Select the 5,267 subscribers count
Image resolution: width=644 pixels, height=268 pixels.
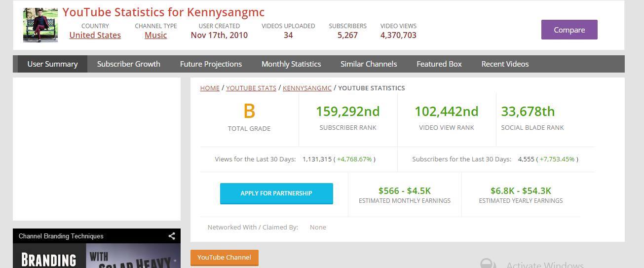tap(348, 35)
